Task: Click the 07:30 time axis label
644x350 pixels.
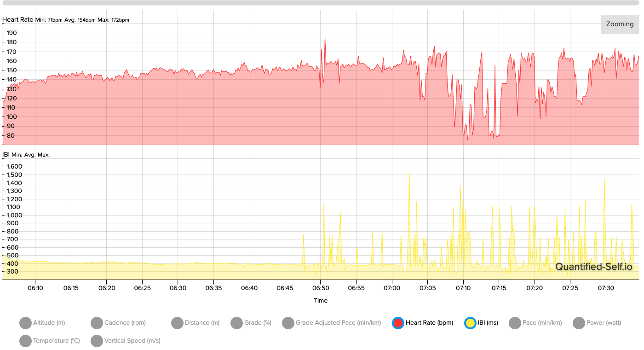Action: tap(606, 288)
